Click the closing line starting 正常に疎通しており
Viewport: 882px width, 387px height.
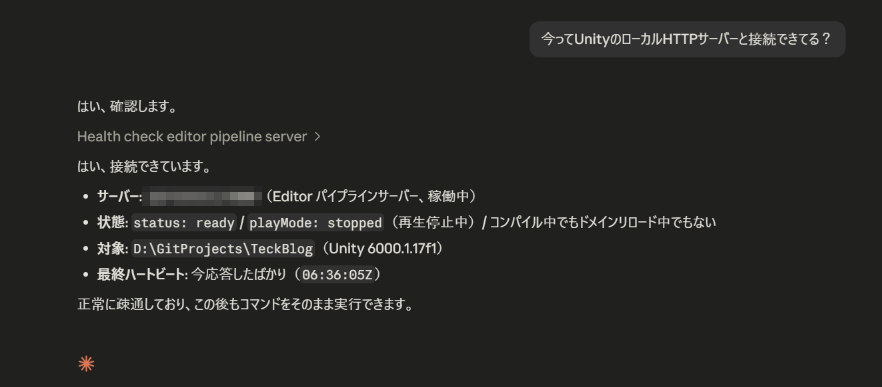click(x=245, y=305)
